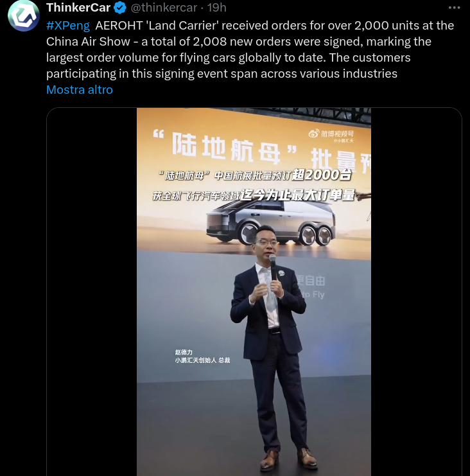Click the 'to Fly' text on the backdrop
Viewport: 470px width, 476px height.
[313, 294]
